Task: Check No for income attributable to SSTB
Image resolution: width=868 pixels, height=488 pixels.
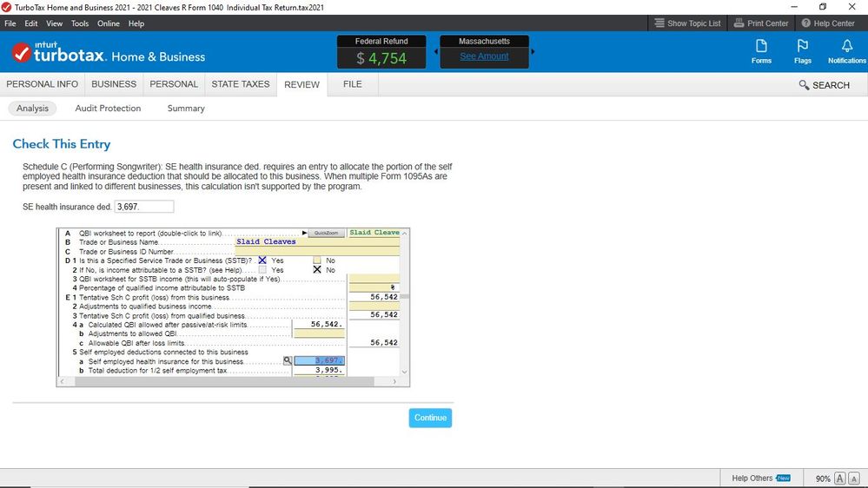Action: [x=316, y=269]
